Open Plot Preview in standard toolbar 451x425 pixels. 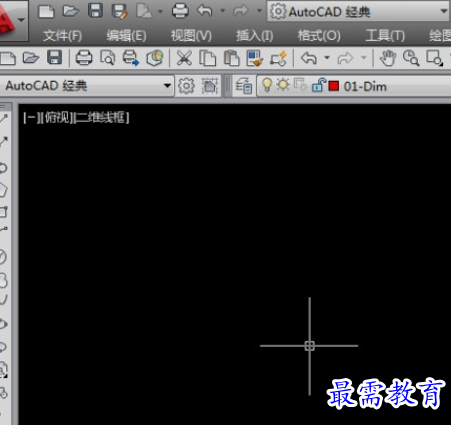pos(107,58)
